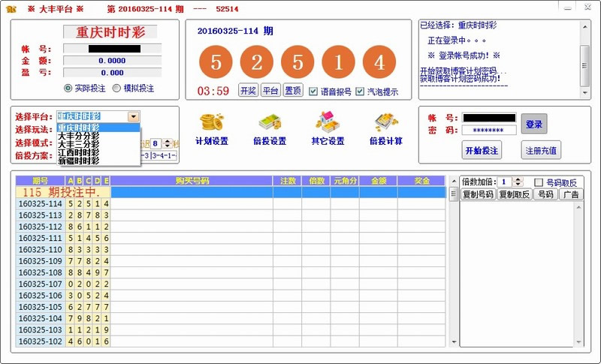The width and height of the screenshot is (601, 364).
Task: Focus the 密码 password field
Action: click(489, 130)
